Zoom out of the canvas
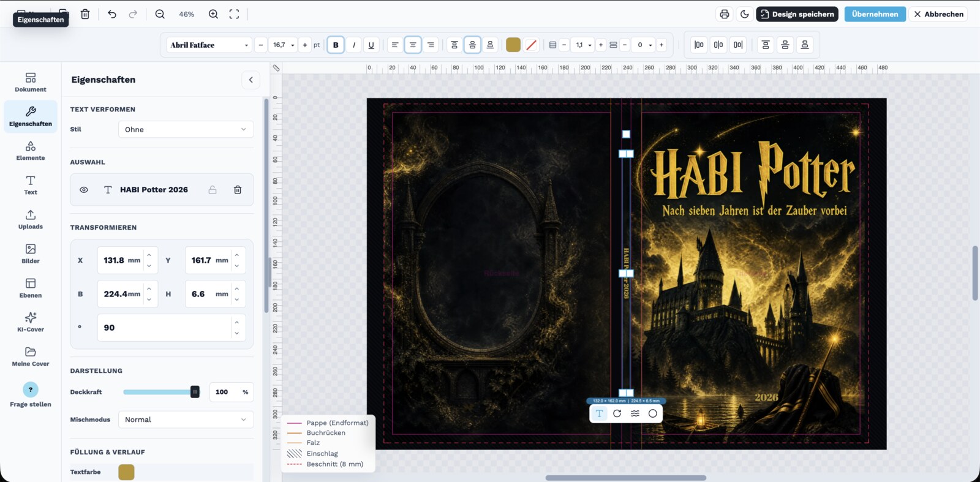 (160, 14)
